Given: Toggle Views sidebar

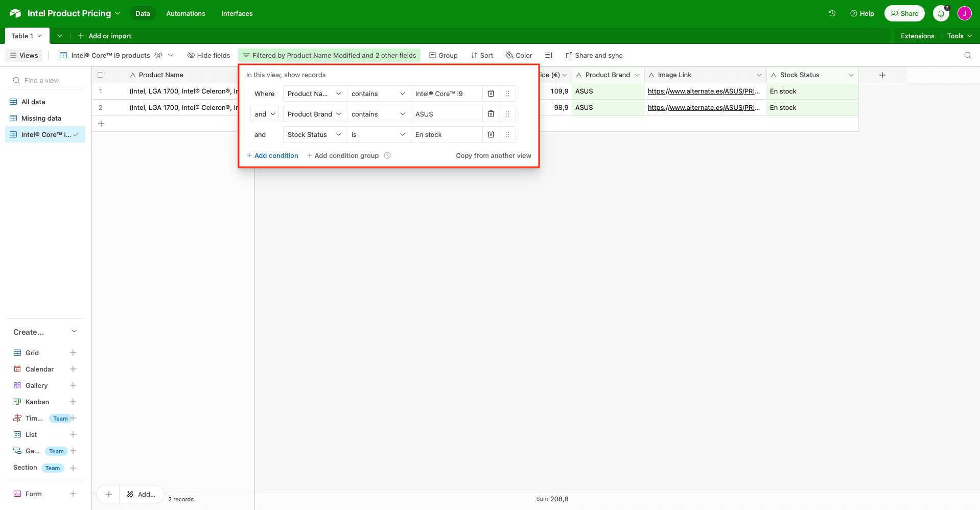Looking at the screenshot, I should [x=24, y=55].
